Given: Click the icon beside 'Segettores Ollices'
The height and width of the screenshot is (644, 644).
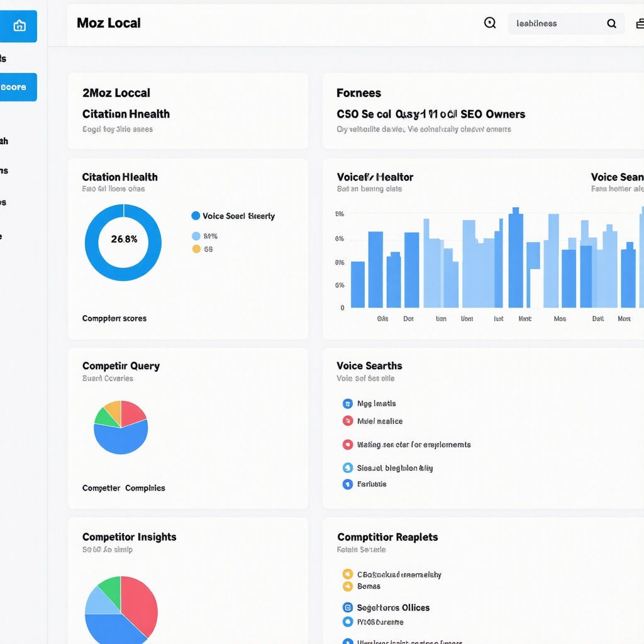Looking at the screenshot, I should tap(347, 608).
